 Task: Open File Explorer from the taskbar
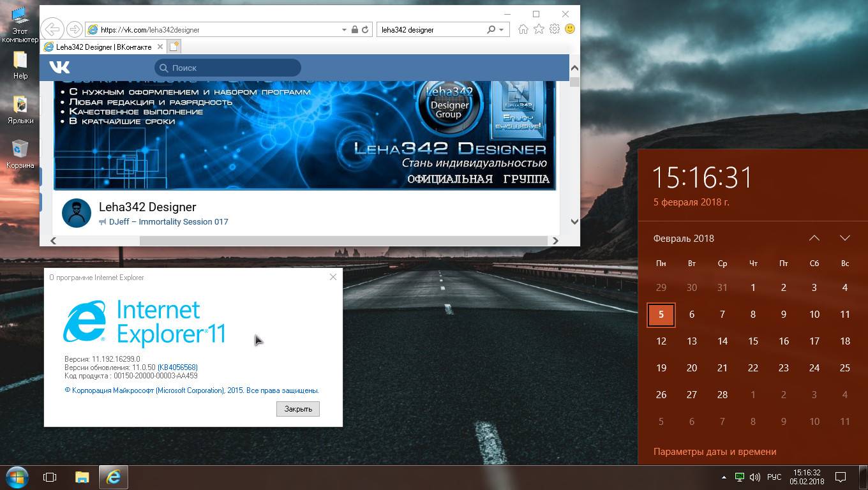tap(82, 477)
